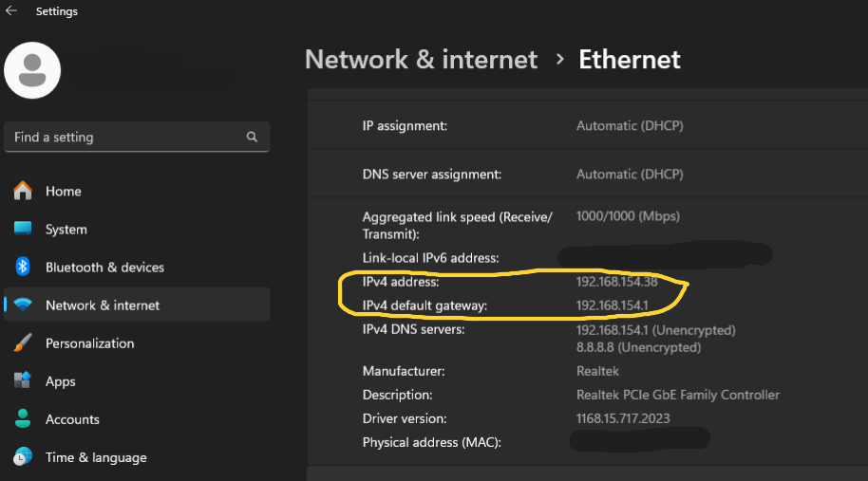Open the Home page from the sidebar
The height and width of the screenshot is (481, 868).
click(x=63, y=192)
